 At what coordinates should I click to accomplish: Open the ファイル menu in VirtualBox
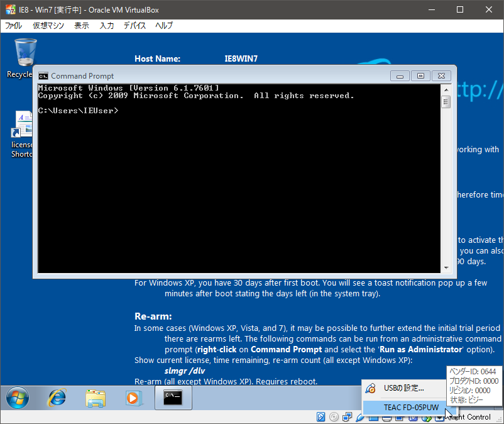[13, 26]
